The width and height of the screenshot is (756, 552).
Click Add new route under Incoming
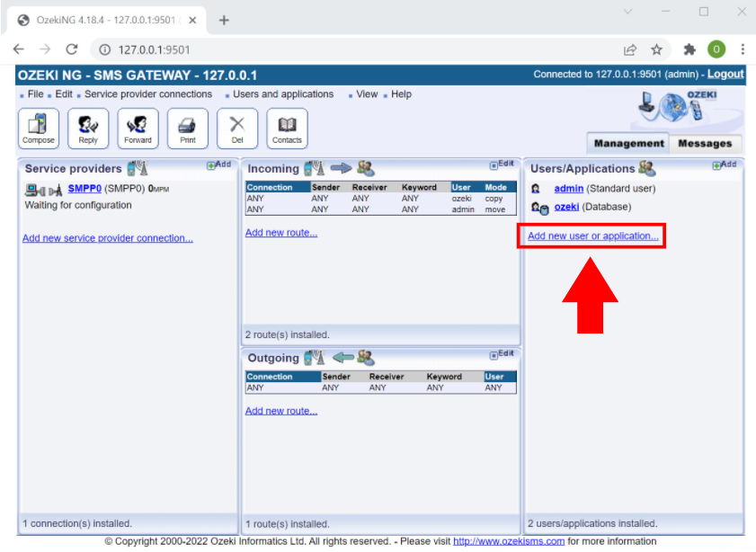pyautogui.click(x=281, y=233)
